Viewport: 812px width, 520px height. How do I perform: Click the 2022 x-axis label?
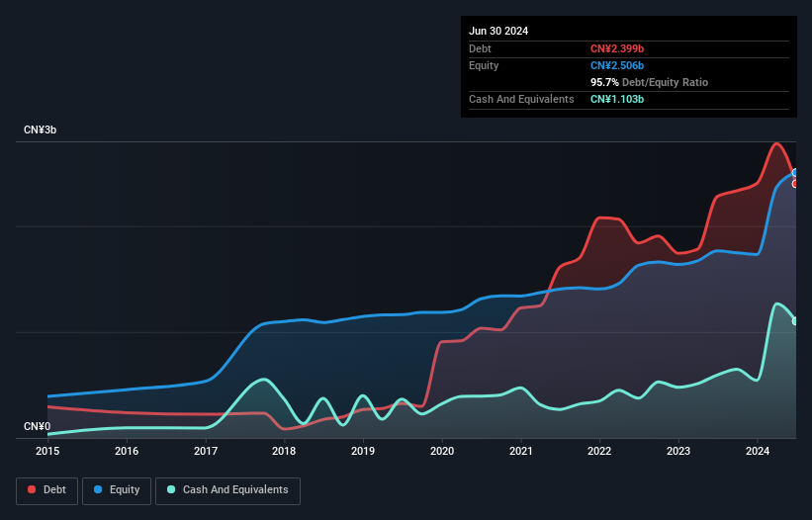tap(599, 451)
